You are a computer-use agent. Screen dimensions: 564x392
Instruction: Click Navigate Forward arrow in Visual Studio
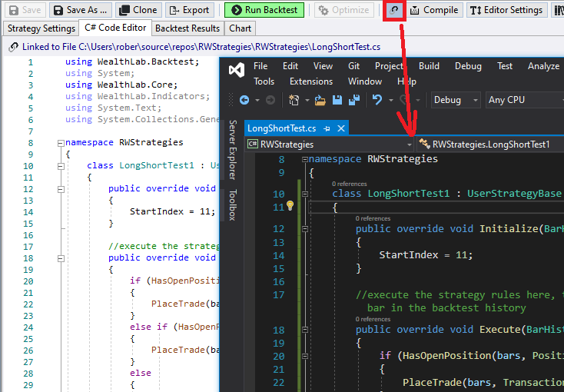click(270, 100)
